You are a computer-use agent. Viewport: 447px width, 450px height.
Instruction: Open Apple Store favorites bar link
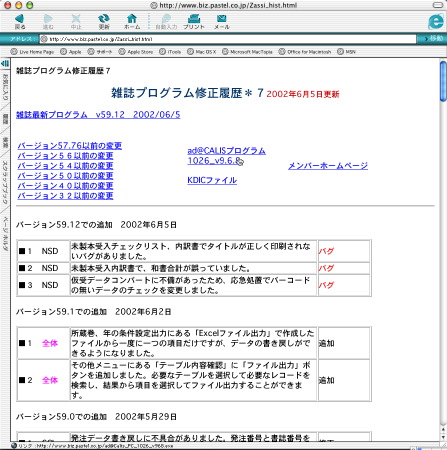click(x=136, y=52)
